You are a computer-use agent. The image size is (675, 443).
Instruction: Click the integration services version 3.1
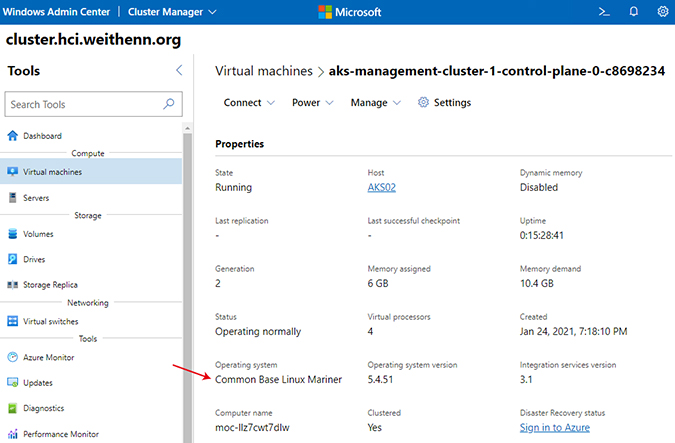point(526,379)
